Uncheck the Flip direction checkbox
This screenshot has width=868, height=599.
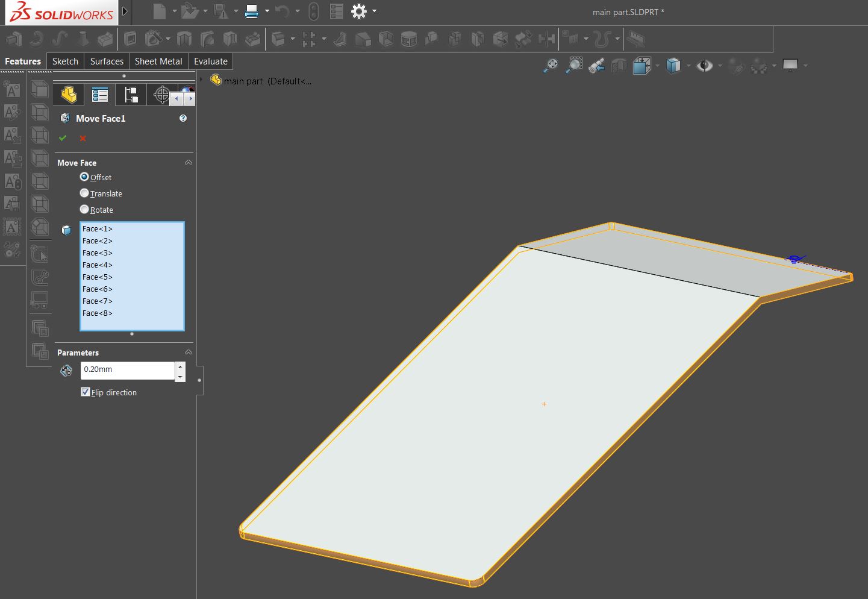pyautogui.click(x=86, y=392)
